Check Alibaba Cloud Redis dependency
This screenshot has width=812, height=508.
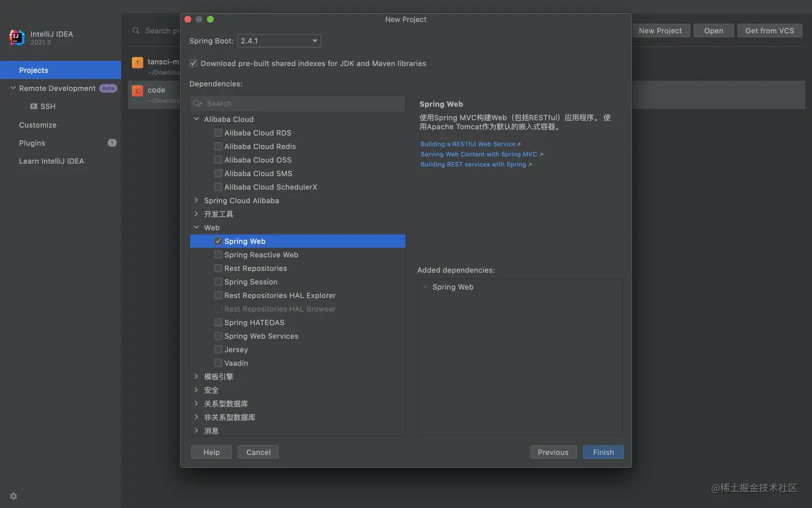pyautogui.click(x=218, y=146)
